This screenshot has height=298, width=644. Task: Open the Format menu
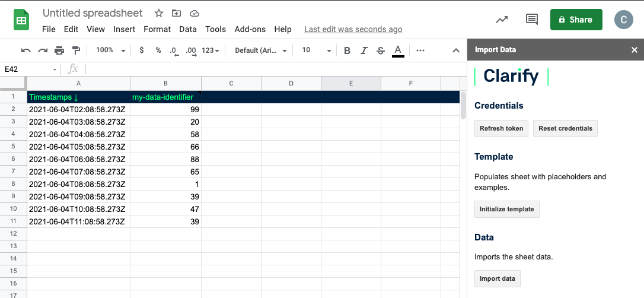coord(157,29)
